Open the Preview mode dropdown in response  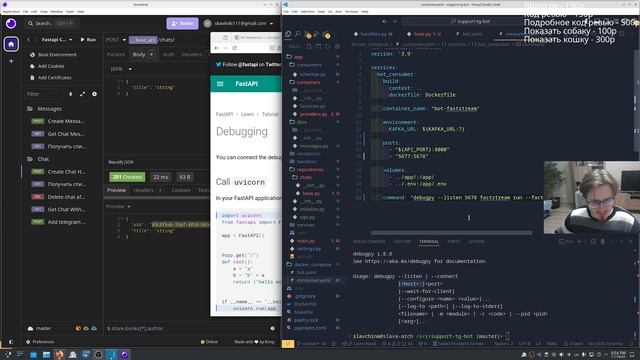click(x=118, y=207)
